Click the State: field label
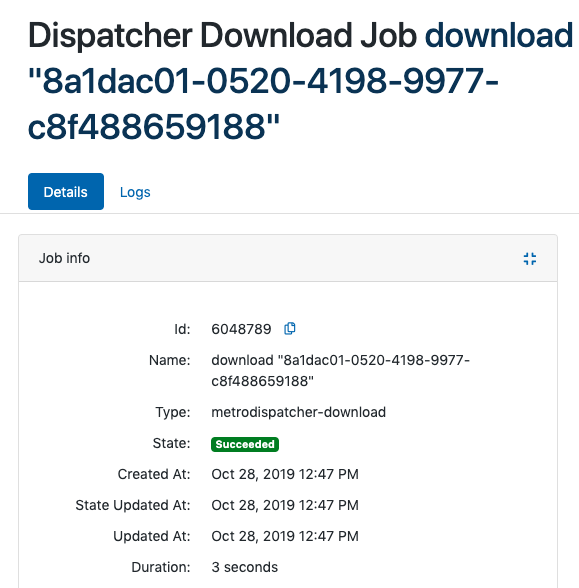The height and width of the screenshot is (588, 579). [171, 443]
